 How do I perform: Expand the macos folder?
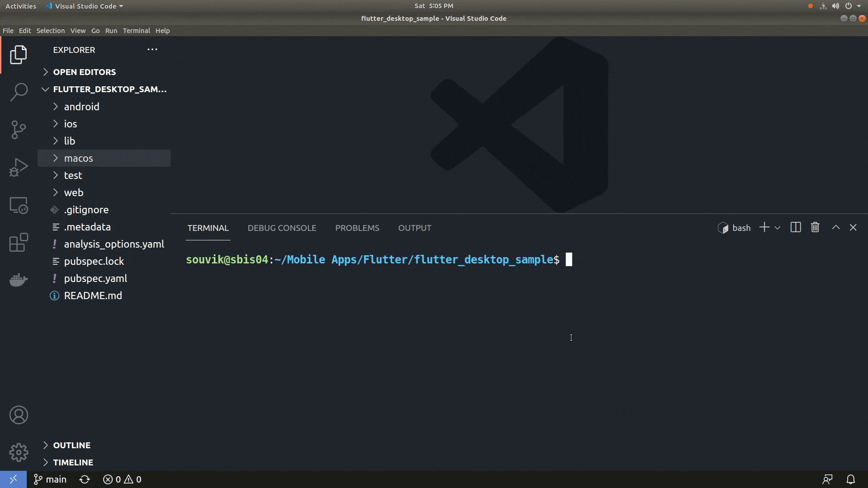[x=104, y=158]
